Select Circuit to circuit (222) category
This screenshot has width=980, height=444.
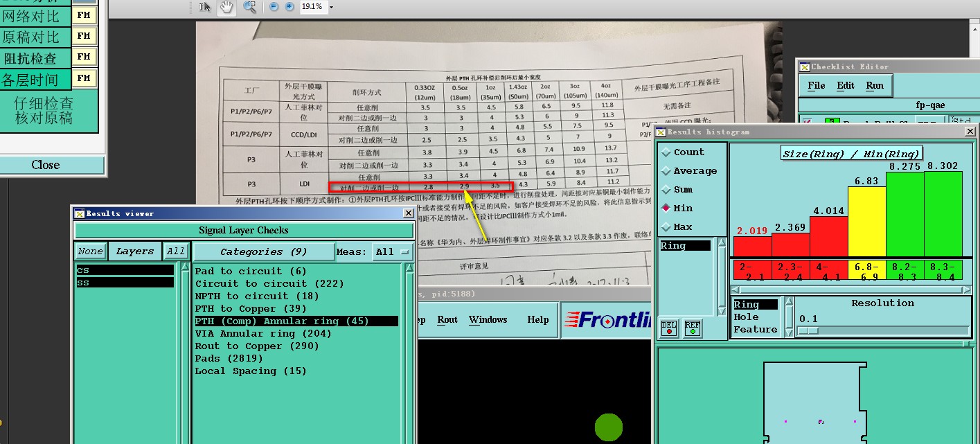click(x=269, y=283)
